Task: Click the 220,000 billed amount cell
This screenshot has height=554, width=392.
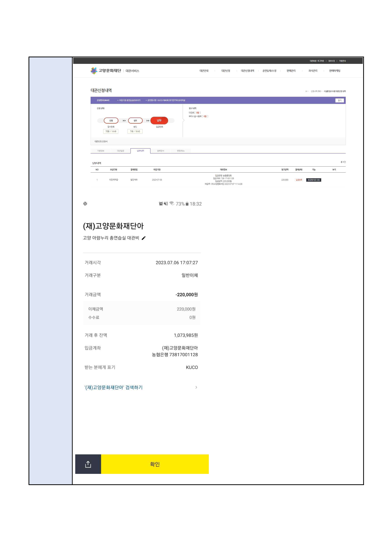Action: (x=285, y=180)
